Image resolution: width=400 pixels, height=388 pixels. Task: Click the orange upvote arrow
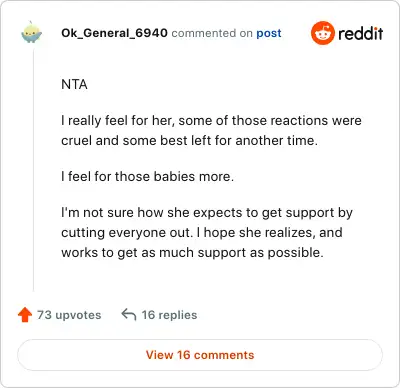pos(25,315)
